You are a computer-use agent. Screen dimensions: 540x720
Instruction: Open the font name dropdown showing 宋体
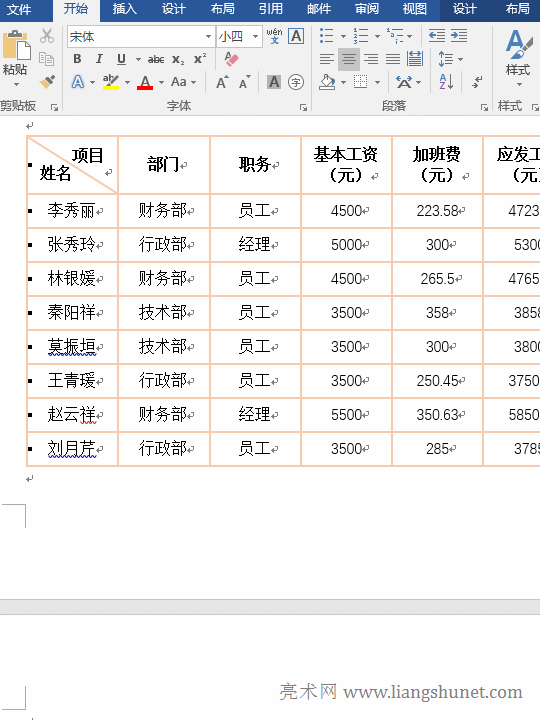(x=141, y=36)
